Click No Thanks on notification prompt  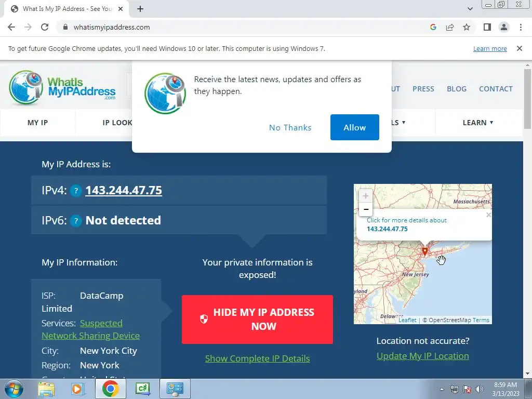coord(290,128)
